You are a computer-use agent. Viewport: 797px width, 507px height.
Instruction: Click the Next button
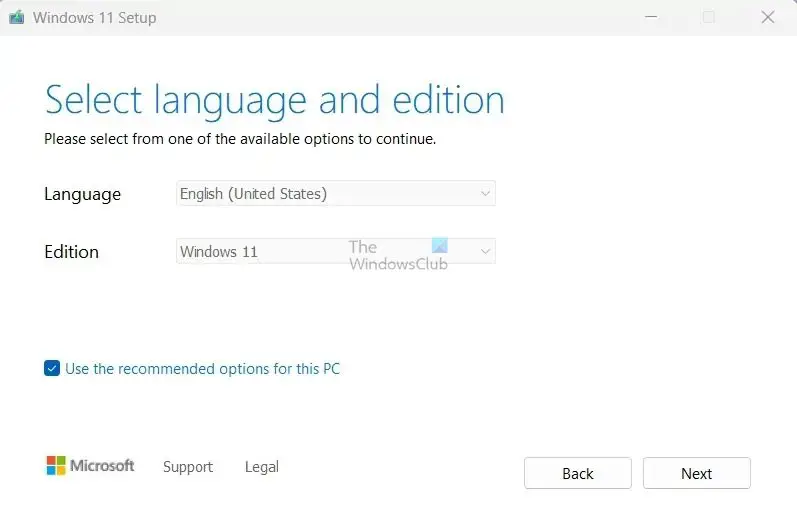(x=696, y=473)
